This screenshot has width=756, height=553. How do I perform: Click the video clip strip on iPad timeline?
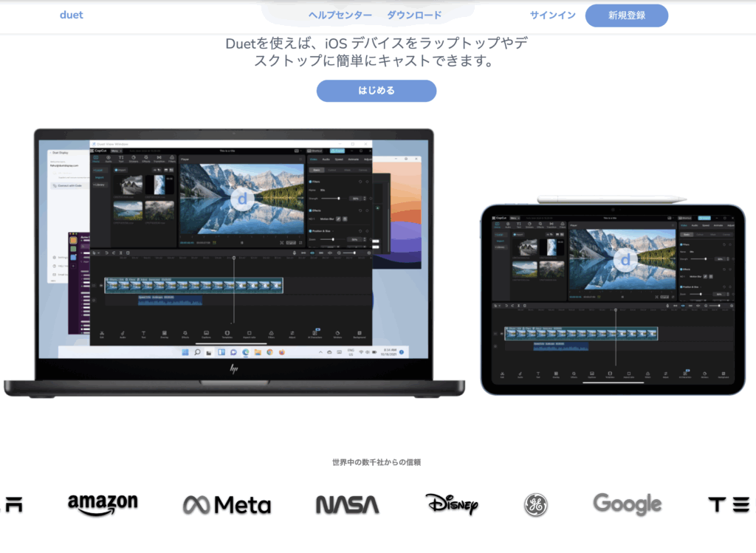click(x=581, y=334)
